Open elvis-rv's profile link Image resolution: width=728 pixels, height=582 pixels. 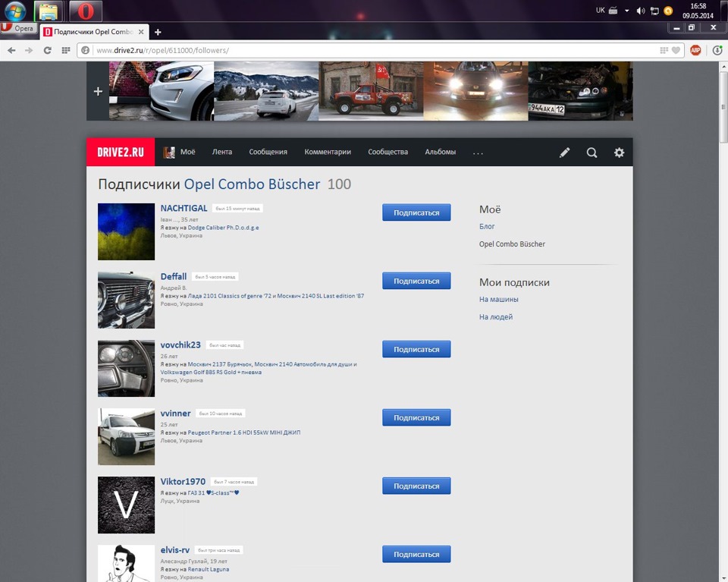[175, 549]
